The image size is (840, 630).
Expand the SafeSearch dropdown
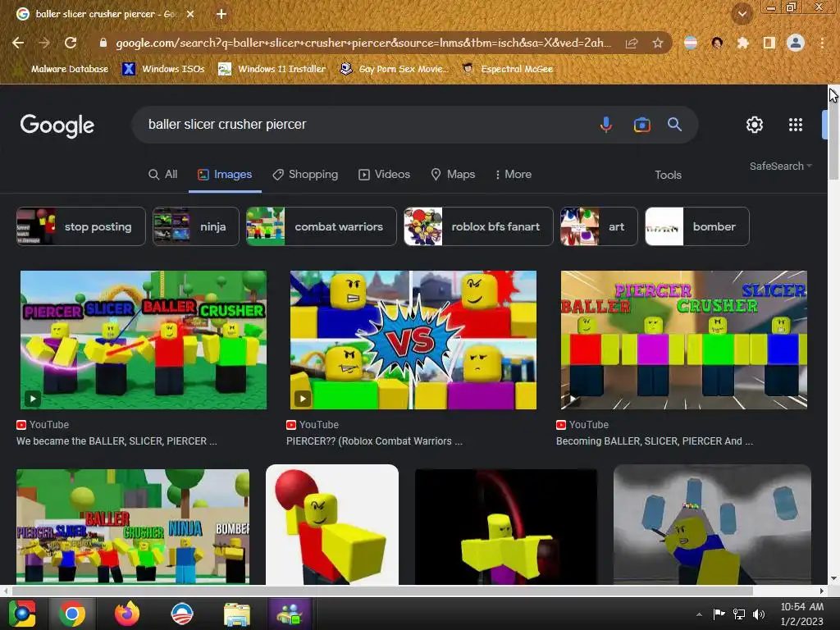pyautogui.click(x=781, y=166)
